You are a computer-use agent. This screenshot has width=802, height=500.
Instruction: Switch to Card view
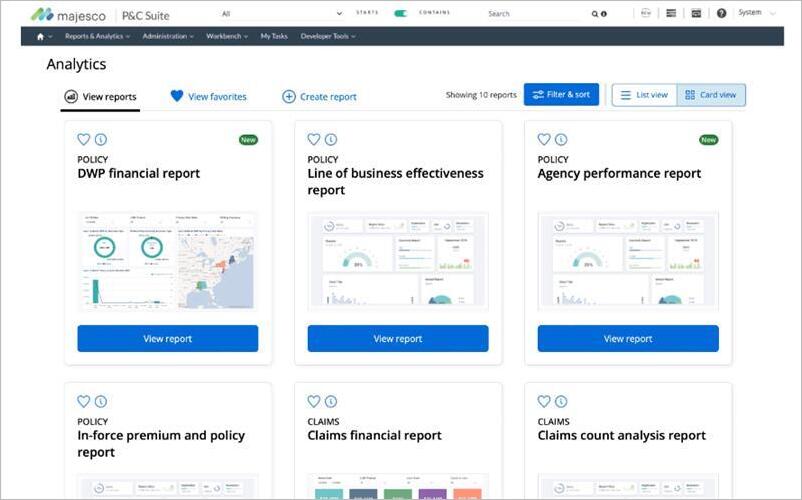(x=711, y=95)
